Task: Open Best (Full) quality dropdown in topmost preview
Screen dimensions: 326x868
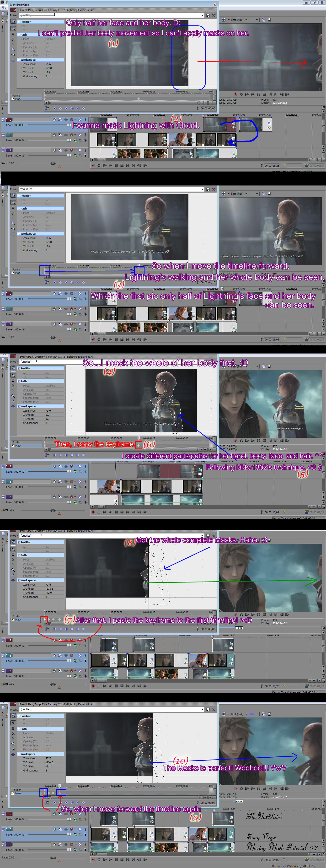Action: [246, 20]
